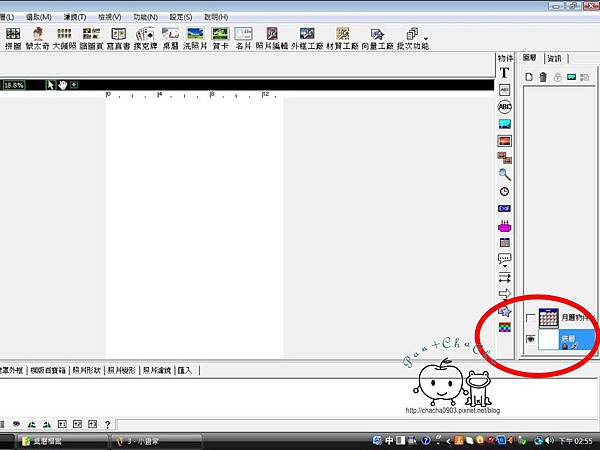
Task: Switch to the 圖層 layers tab
Action: point(530,58)
